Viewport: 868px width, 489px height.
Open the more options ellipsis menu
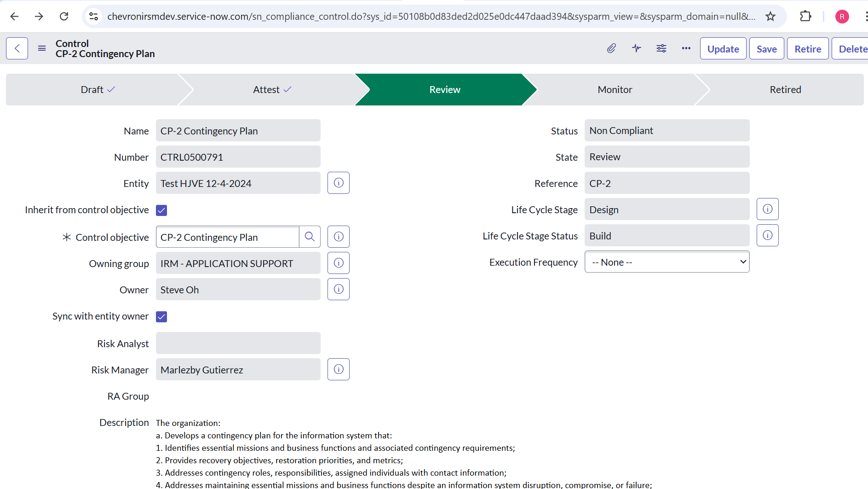tap(686, 48)
